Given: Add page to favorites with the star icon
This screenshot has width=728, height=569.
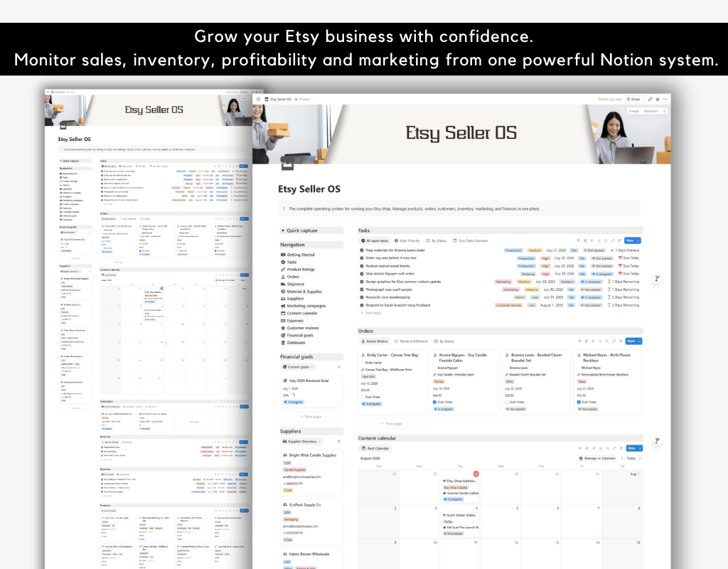Looking at the screenshot, I should (x=658, y=99).
